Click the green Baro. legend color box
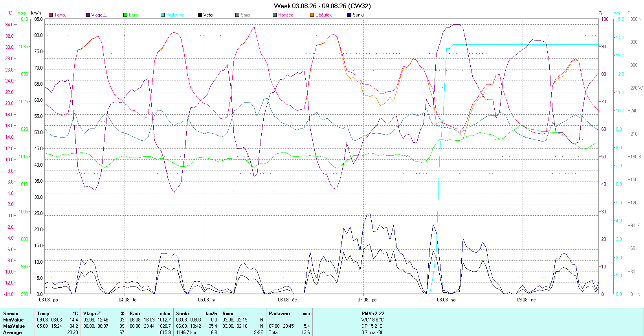The width and height of the screenshot is (644, 336). pyautogui.click(x=125, y=15)
